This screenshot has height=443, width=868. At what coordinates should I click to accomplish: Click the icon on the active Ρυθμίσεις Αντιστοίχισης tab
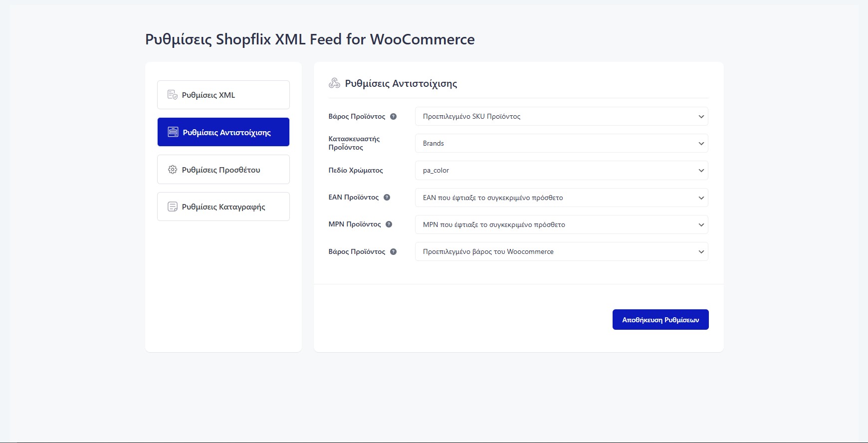pyautogui.click(x=173, y=132)
